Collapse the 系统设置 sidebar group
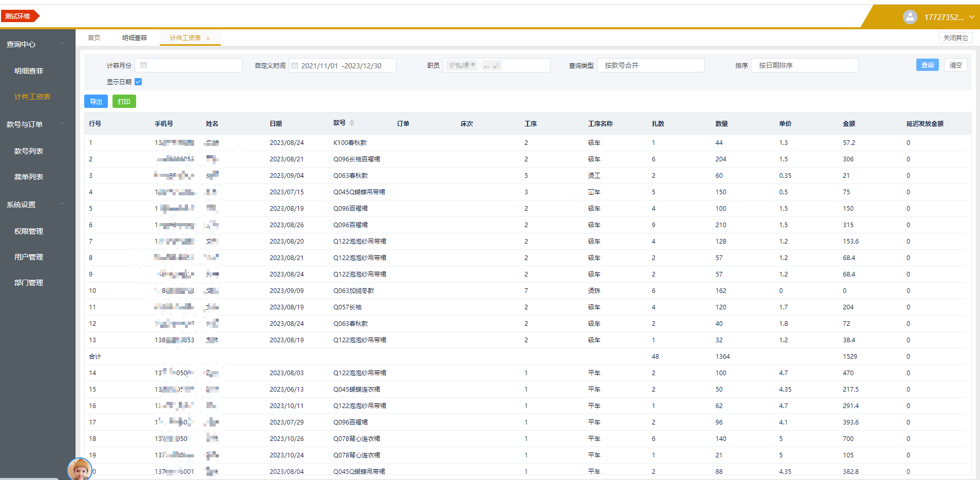The image size is (980, 480). tap(62, 204)
